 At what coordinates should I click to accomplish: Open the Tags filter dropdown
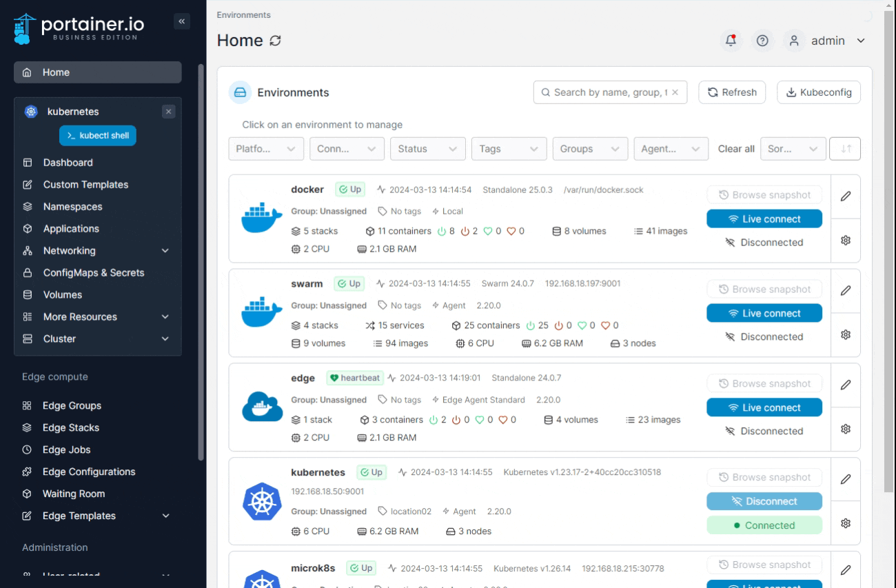509,149
